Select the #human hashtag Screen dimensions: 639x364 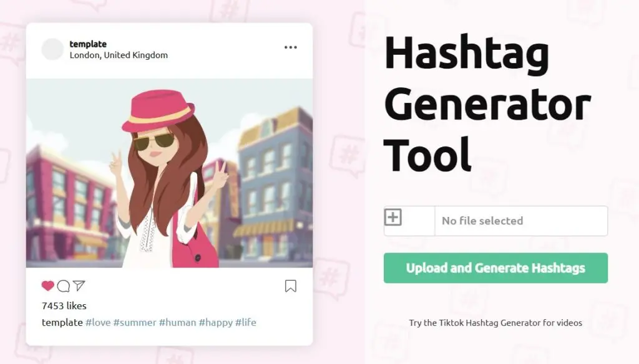click(x=177, y=322)
